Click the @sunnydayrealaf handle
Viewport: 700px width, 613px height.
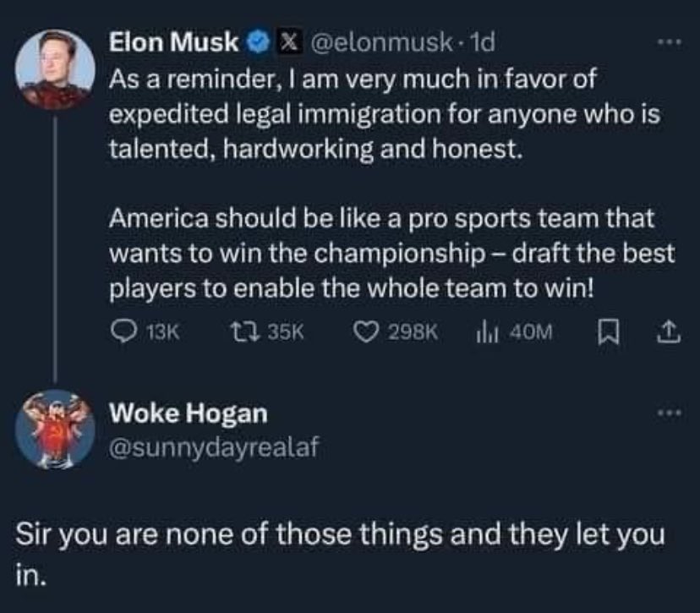[x=214, y=447]
